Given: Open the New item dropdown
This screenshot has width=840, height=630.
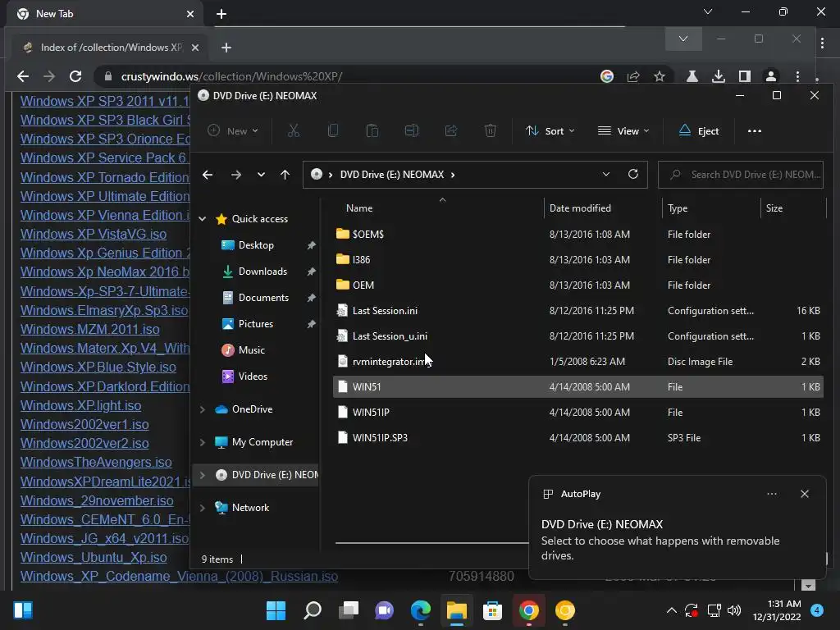Looking at the screenshot, I should [x=233, y=130].
